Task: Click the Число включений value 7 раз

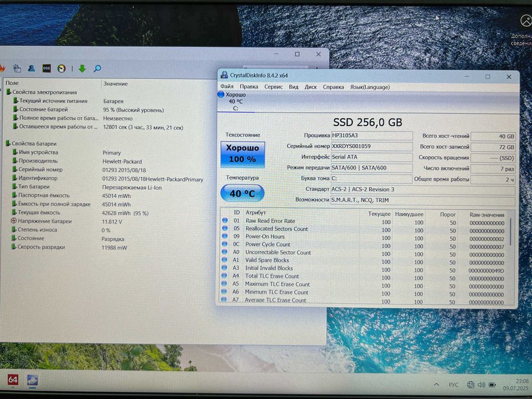Action: (x=493, y=169)
